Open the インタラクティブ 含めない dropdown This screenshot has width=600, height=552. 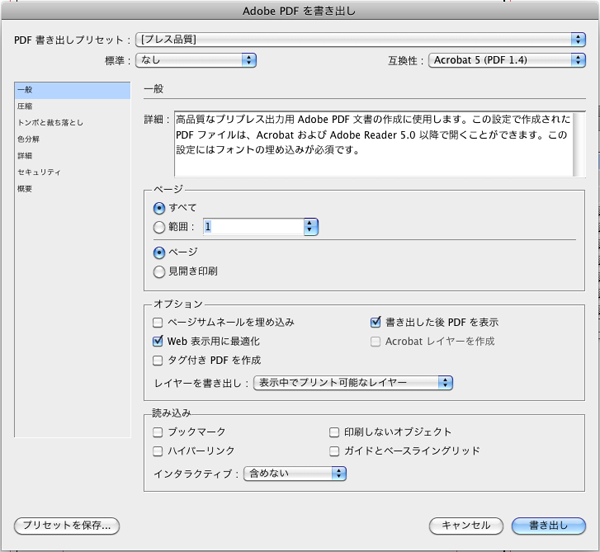click(295, 474)
